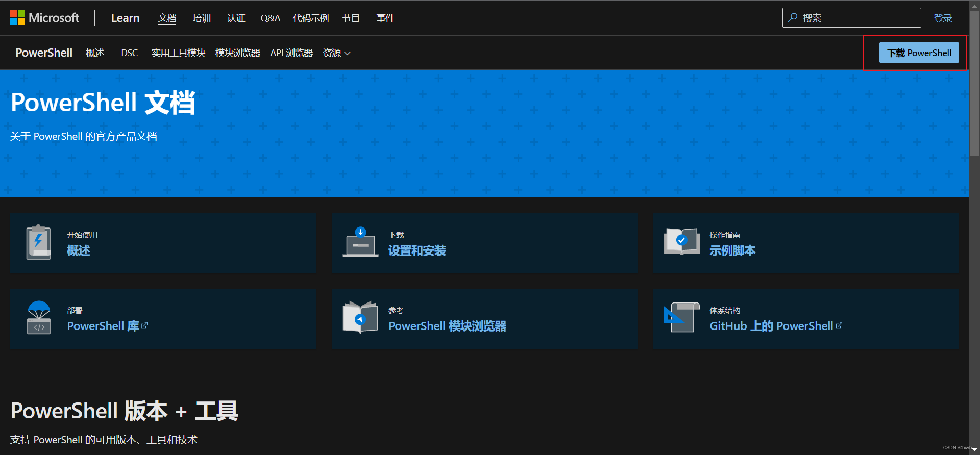980x455 pixels.
Task: Open 概述 in the PowerShell subnav
Action: point(95,53)
